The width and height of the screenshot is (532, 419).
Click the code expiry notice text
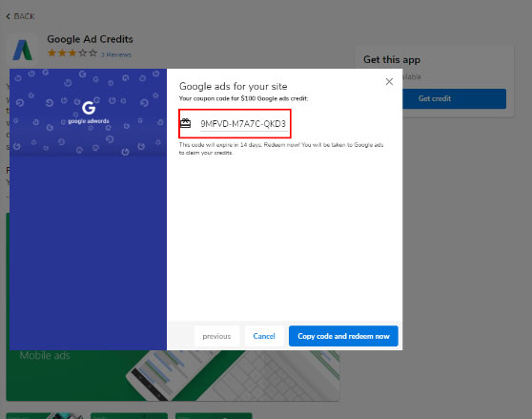tap(281, 149)
